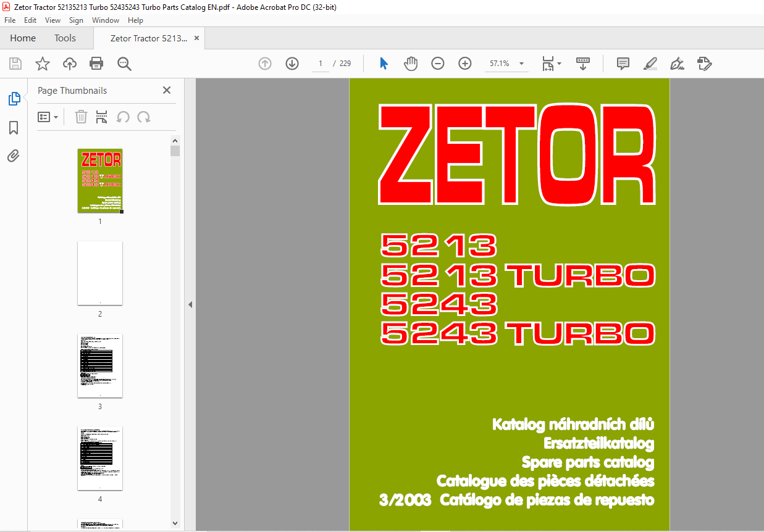Print the document
This screenshot has width=764, height=532.
click(x=96, y=64)
